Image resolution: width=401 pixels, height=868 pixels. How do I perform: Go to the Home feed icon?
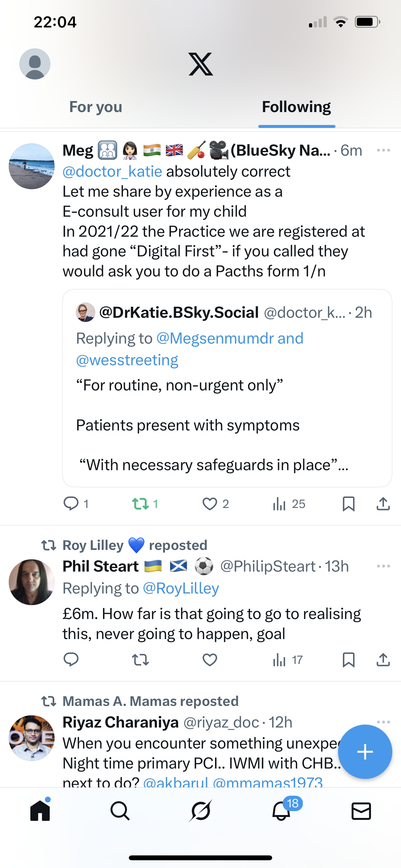click(x=40, y=811)
